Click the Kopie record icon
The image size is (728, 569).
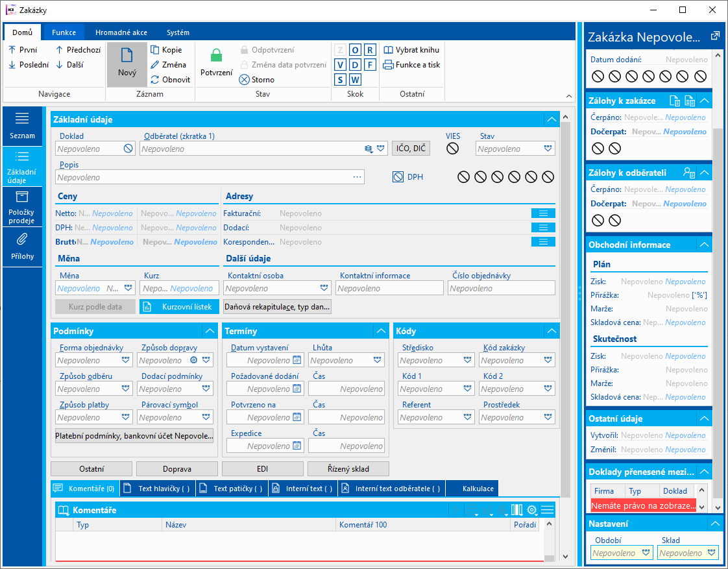point(155,50)
